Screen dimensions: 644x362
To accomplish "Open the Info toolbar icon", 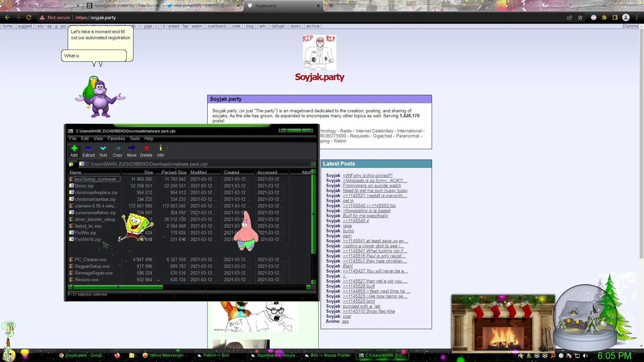I will point(161,150).
